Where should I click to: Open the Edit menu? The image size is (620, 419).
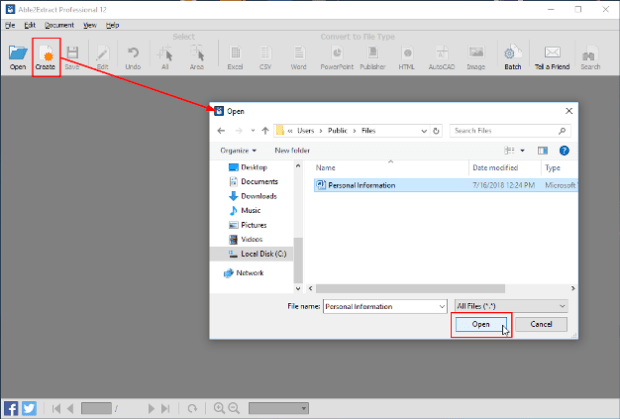[x=30, y=25]
